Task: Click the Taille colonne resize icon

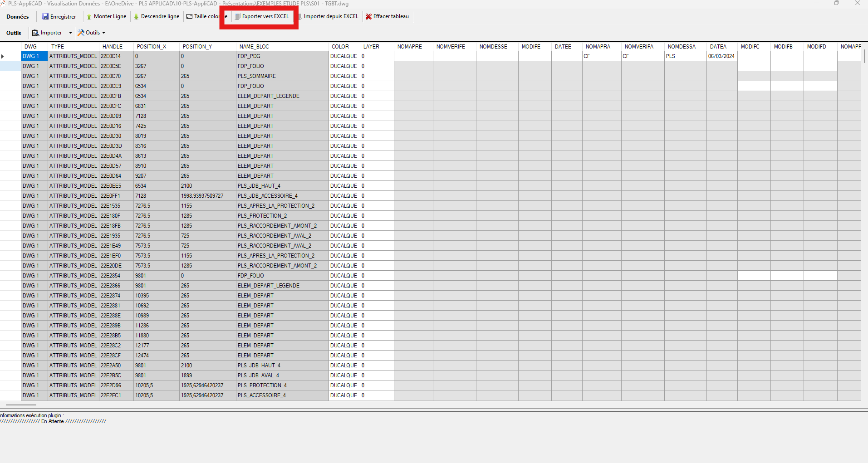Action: pyautogui.click(x=189, y=16)
